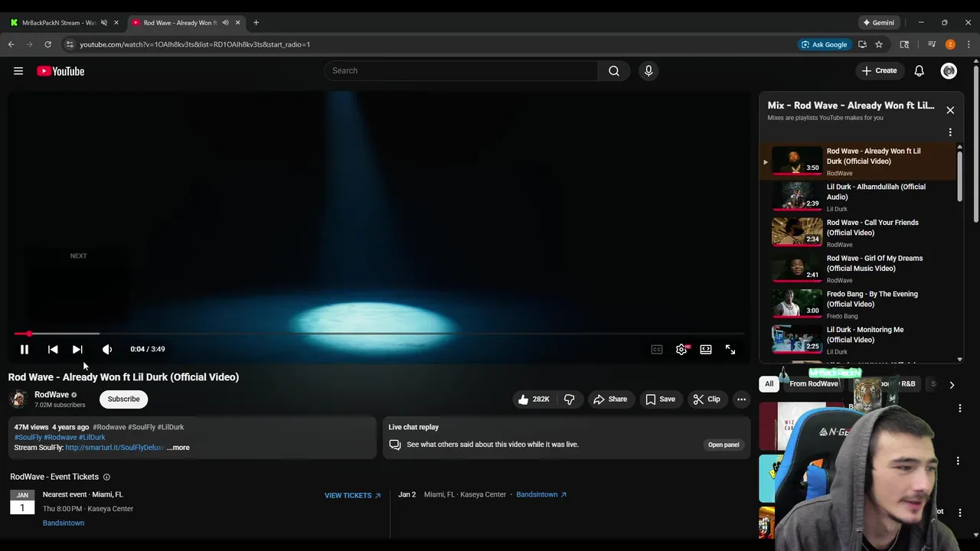
Task: Enter full screen mode
Action: (730, 349)
